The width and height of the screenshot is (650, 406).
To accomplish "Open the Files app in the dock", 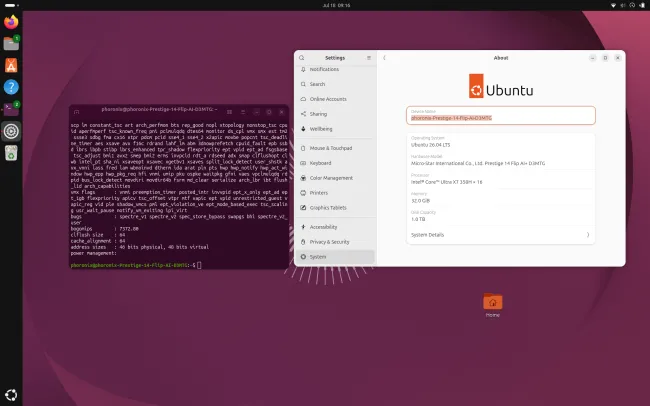I will click(11, 43).
